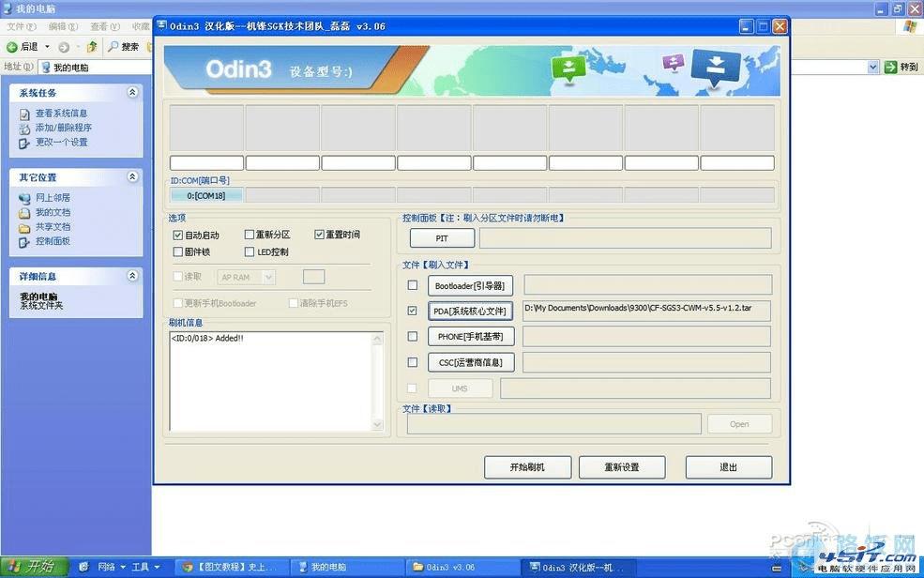Image resolution: width=924 pixels, height=578 pixels.
Task: Check the Bootloader[引导器] file checkbox
Action: click(413, 285)
